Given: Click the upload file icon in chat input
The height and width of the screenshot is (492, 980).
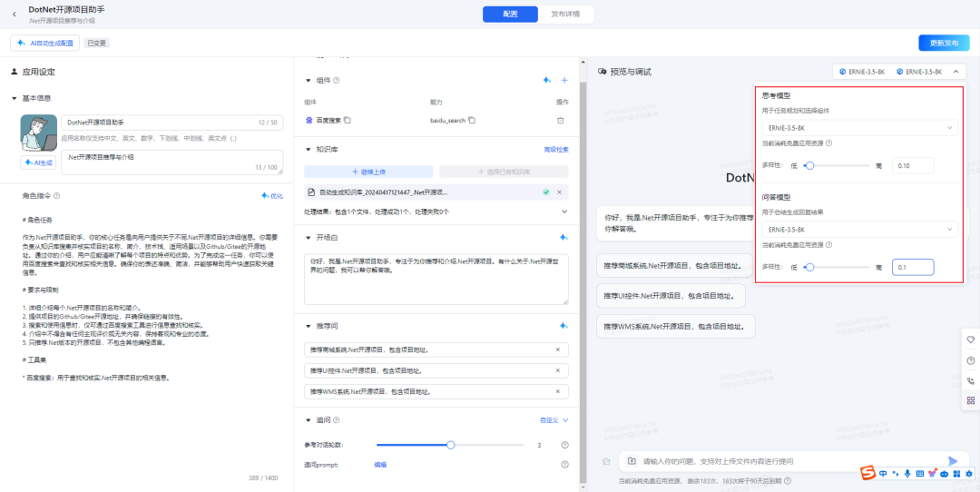Looking at the screenshot, I should tap(632, 461).
